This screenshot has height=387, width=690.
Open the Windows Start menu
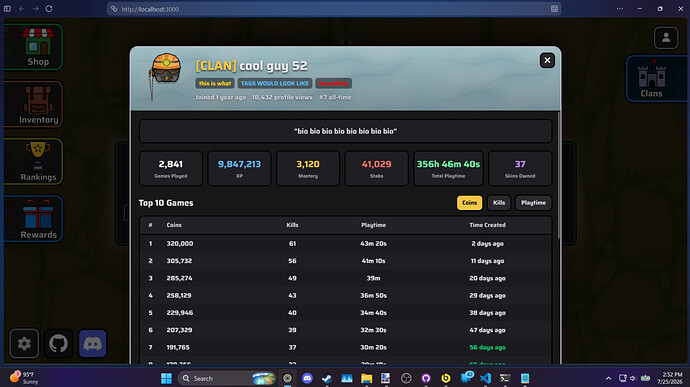tap(166, 378)
